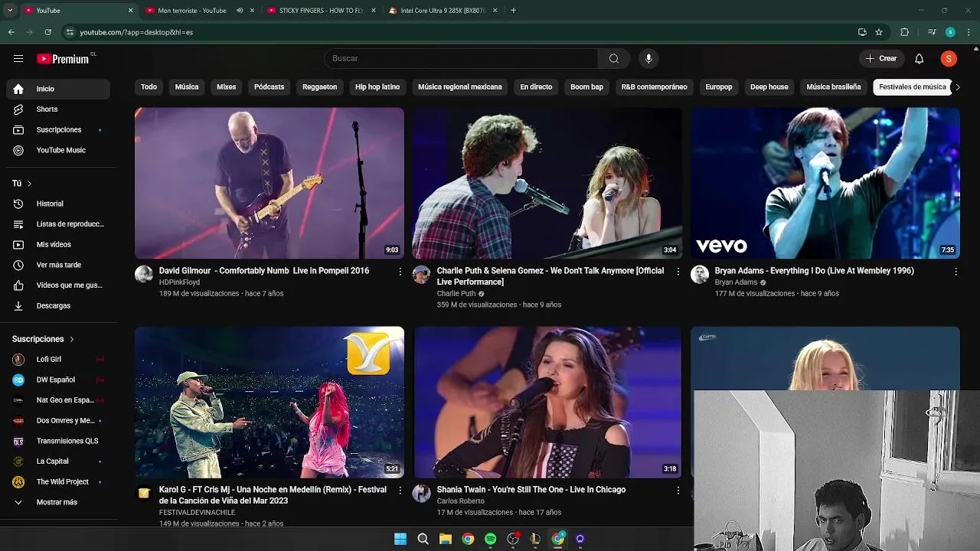
Task: Open Historial in the sidebar
Action: 58,204
